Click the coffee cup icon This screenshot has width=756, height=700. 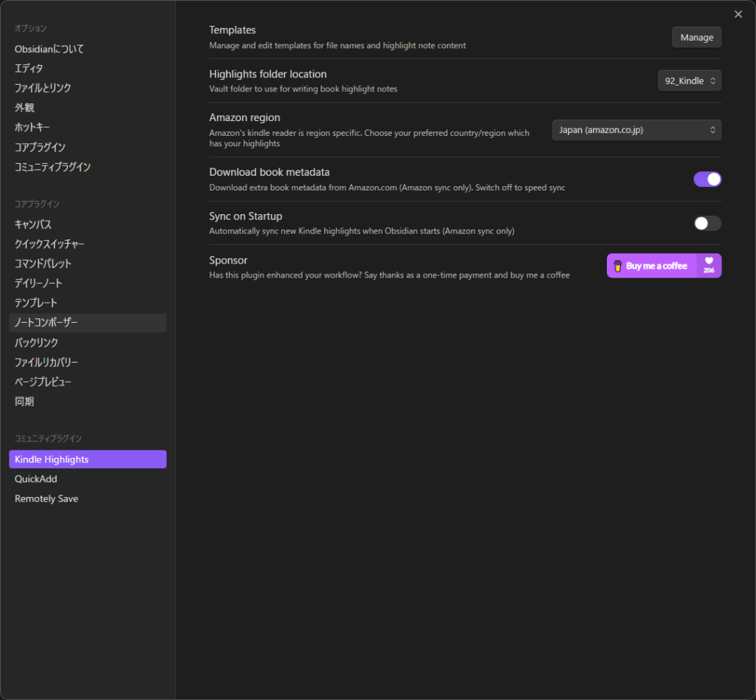tap(617, 266)
